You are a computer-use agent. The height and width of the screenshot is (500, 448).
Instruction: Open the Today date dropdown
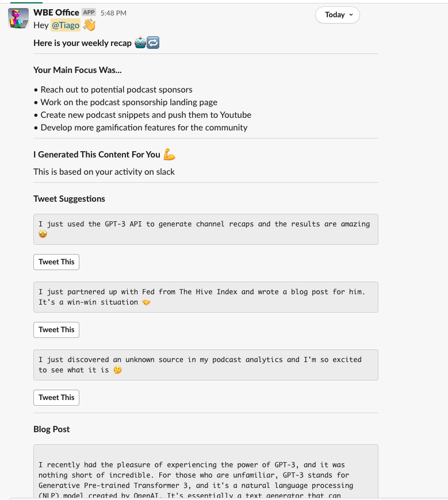tap(337, 15)
